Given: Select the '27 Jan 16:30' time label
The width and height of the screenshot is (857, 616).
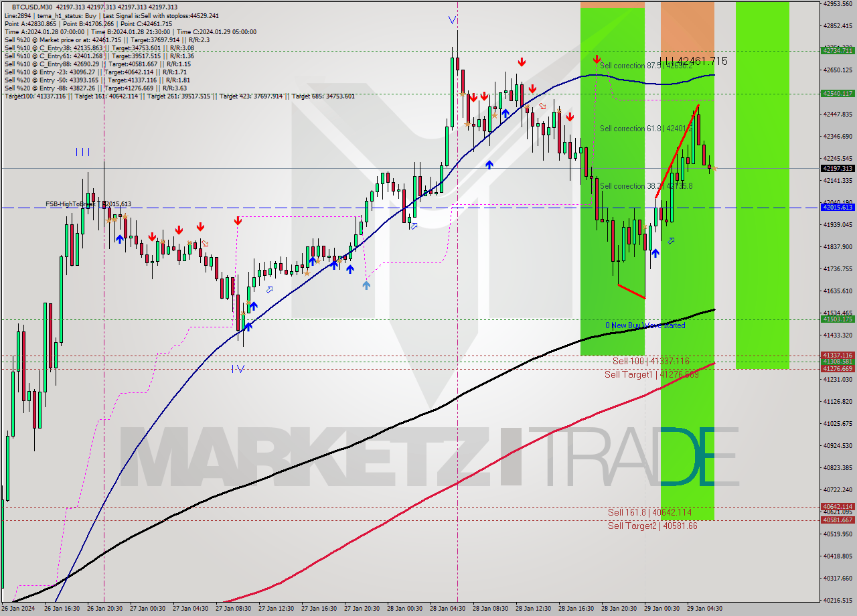Looking at the screenshot, I should [319, 609].
